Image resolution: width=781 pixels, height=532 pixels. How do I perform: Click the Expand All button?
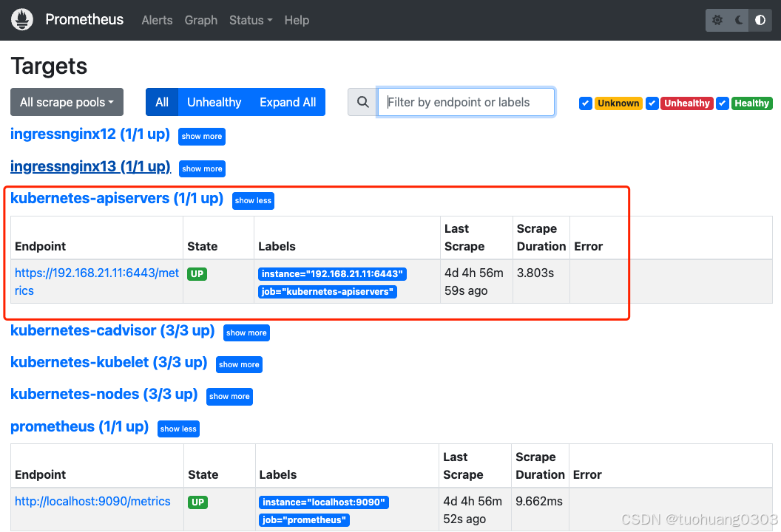[x=288, y=102]
